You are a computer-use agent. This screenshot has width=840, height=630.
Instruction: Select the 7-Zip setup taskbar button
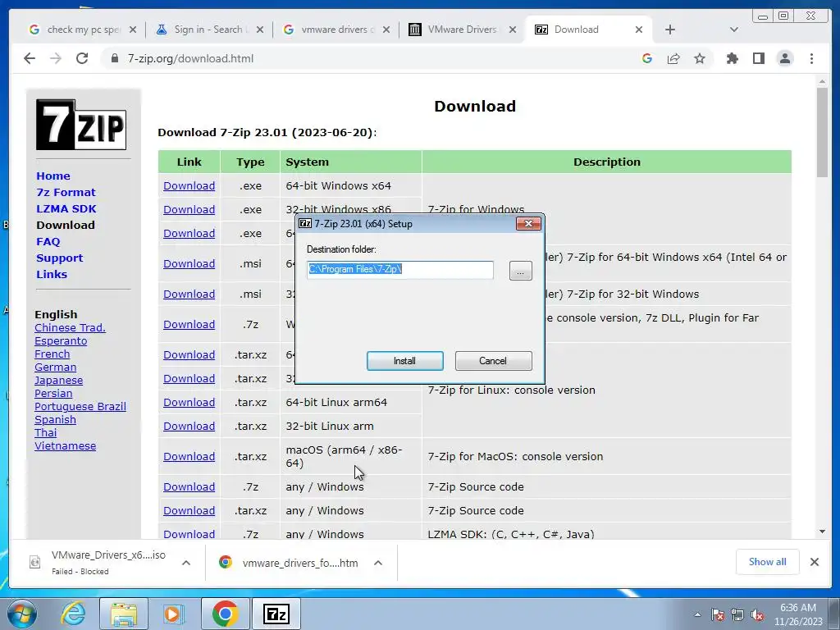click(276, 614)
